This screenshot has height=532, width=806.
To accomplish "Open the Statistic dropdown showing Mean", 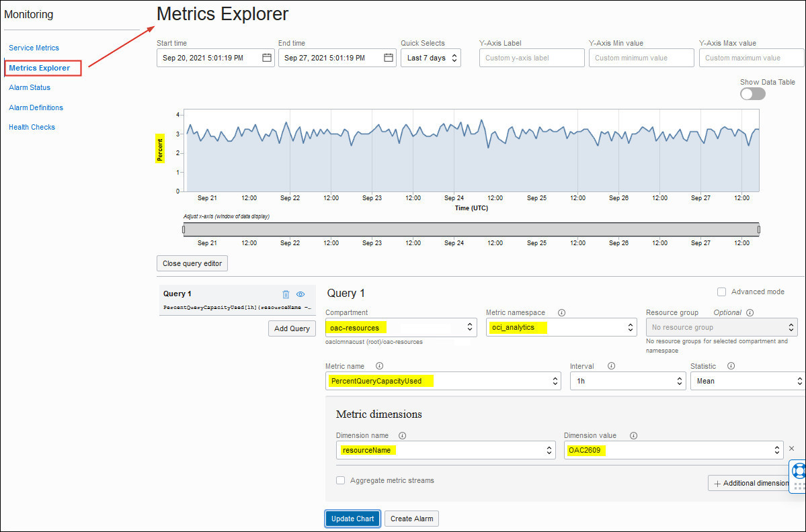I will coord(747,381).
